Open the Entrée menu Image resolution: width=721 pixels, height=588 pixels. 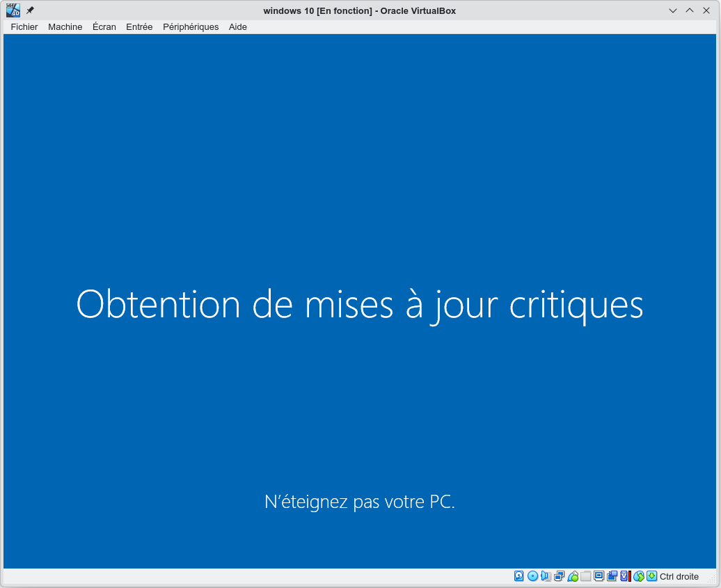coord(139,27)
